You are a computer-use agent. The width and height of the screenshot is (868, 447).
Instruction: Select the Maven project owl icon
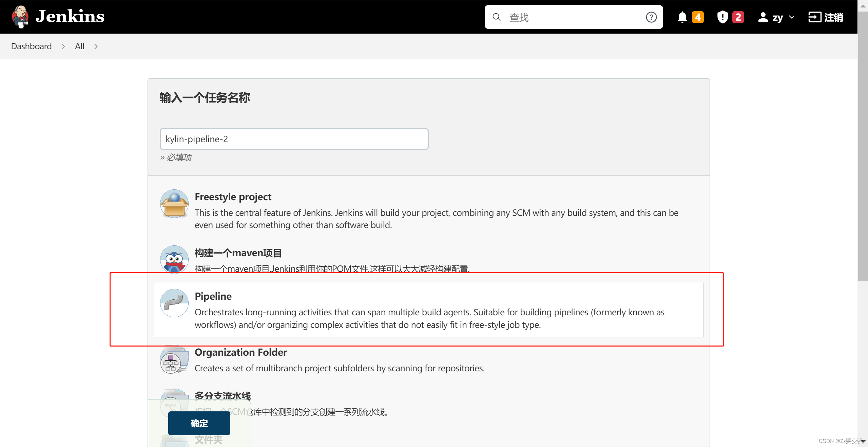[x=174, y=260]
